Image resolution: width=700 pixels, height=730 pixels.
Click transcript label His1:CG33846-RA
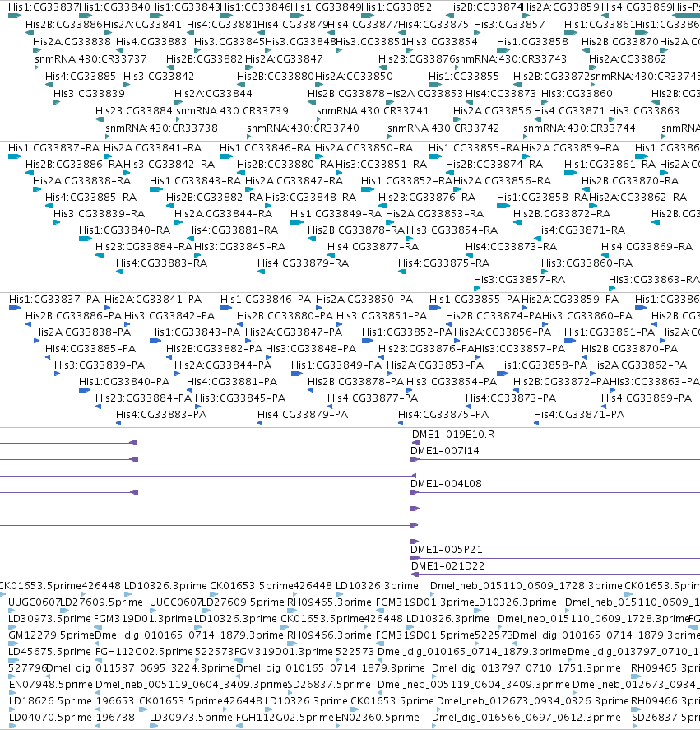[x=266, y=148]
